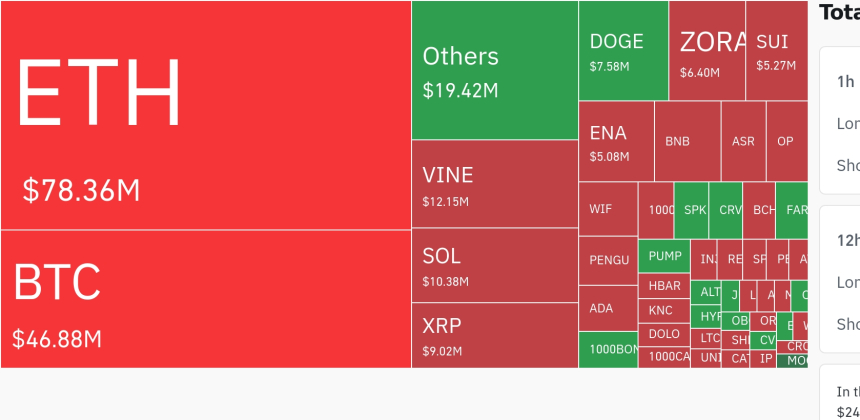Viewport: 860px width, 420px height.
Task: Click the ETH liquidation tile
Action: tap(205, 115)
